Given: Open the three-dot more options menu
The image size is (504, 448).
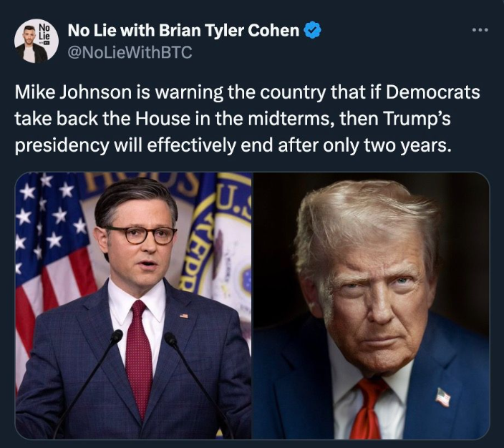Looking at the screenshot, I should click(x=480, y=30).
